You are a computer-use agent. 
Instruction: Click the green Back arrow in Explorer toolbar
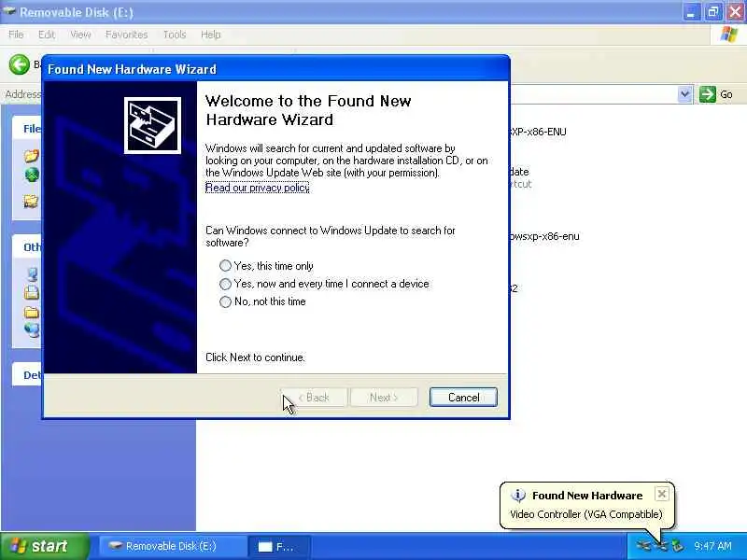(19, 64)
